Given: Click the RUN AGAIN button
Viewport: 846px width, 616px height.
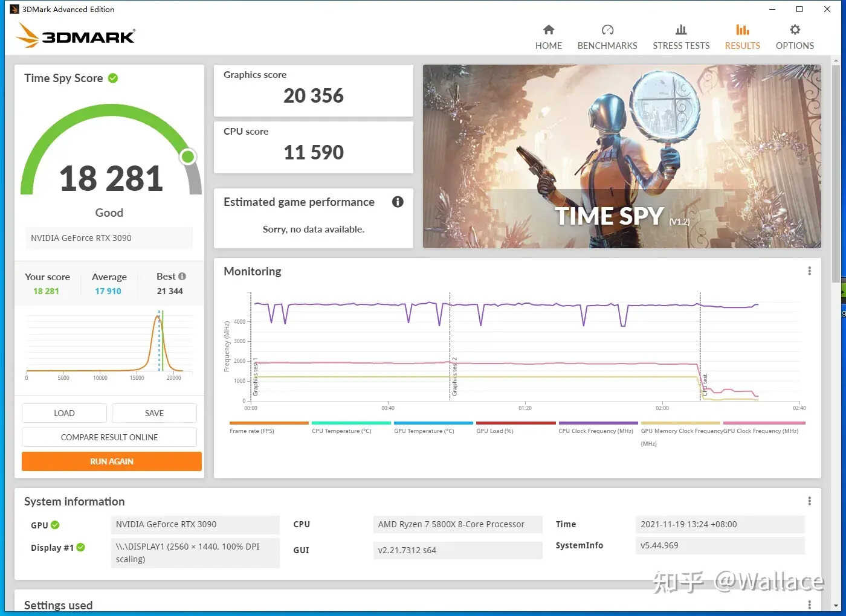Looking at the screenshot, I should pyautogui.click(x=112, y=461).
